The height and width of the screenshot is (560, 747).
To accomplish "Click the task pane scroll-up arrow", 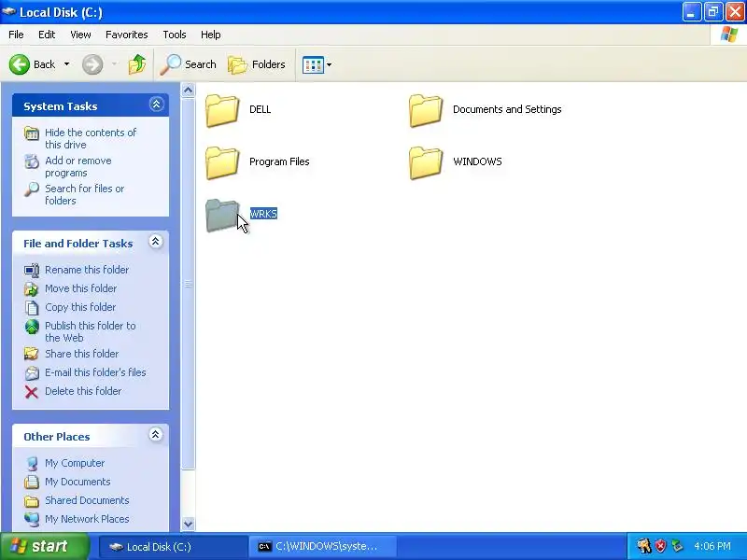I will 189,90.
